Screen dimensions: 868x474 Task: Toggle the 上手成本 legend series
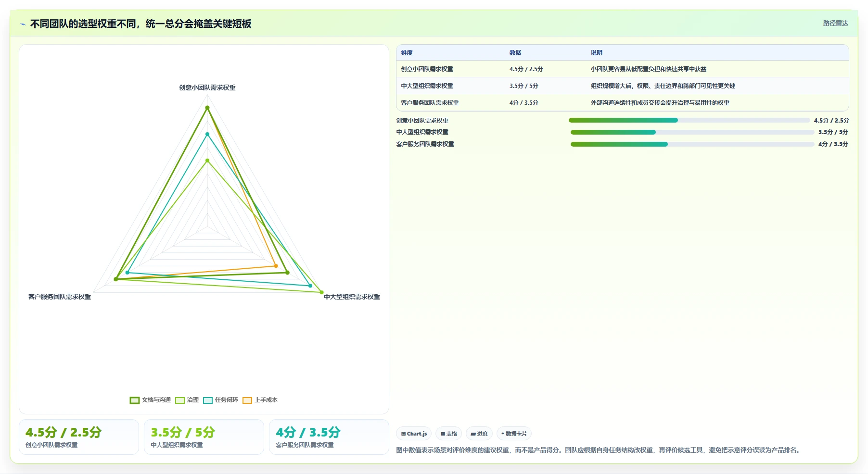(x=260, y=400)
